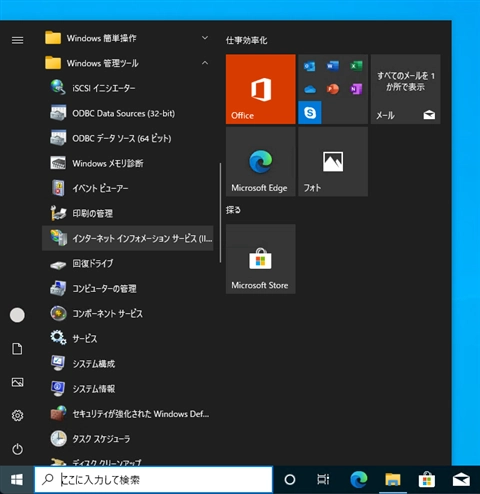Screen dimensions: 480x494
Task: Click the 仕事効率化 tile group header
Action: pyautogui.click(x=247, y=40)
